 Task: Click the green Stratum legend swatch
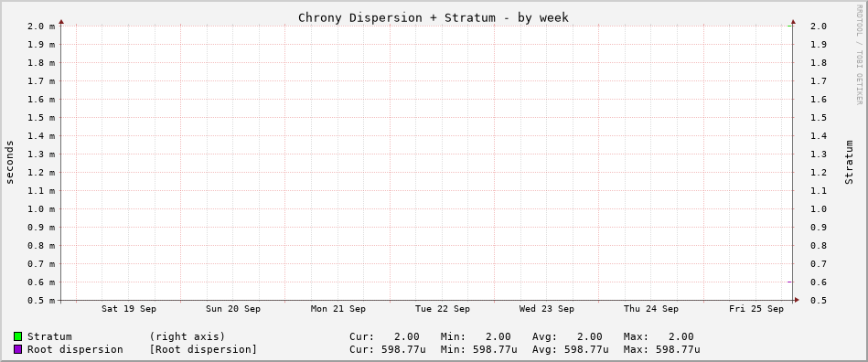(17, 336)
